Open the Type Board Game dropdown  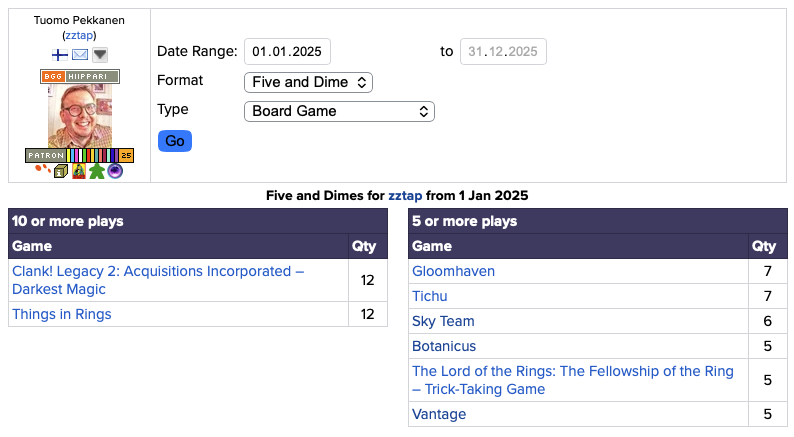click(x=339, y=111)
